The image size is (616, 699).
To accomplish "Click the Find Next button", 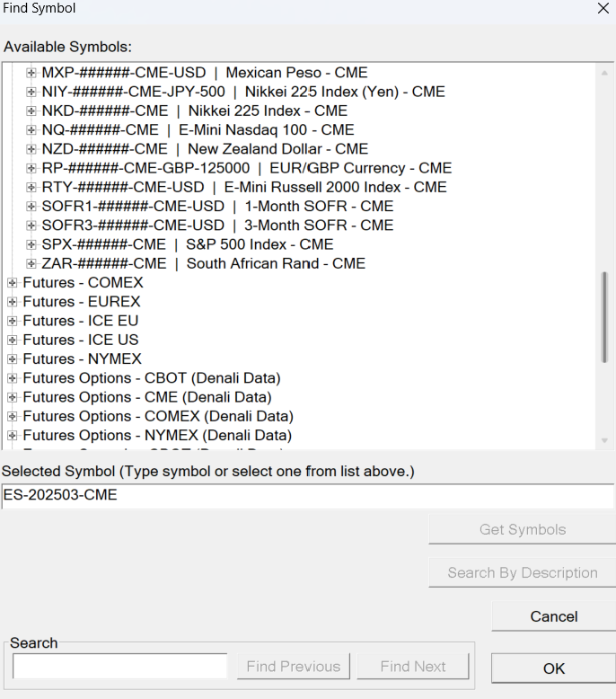I will (x=413, y=667).
